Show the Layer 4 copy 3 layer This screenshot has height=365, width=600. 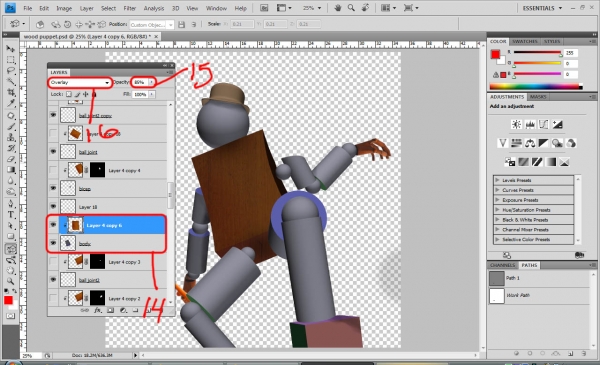point(53,262)
